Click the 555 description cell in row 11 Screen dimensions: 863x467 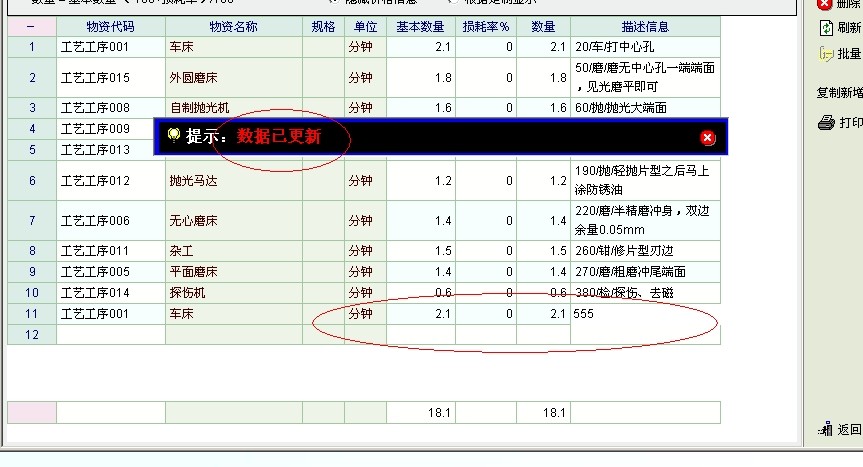click(645, 314)
